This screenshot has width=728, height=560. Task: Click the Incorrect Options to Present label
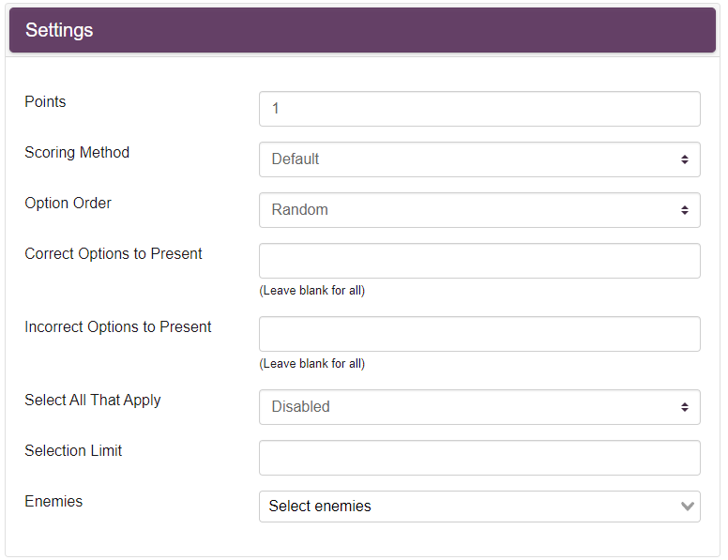point(118,326)
